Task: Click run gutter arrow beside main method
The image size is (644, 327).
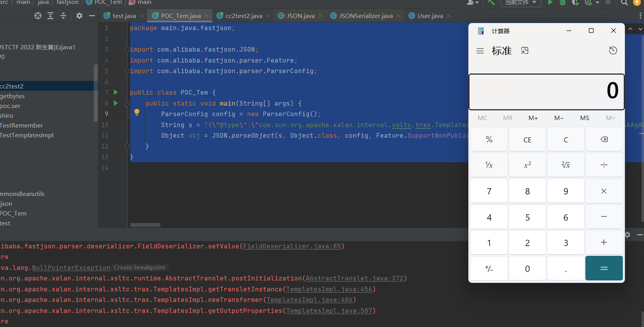Action: pyautogui.click(x=116, y=103)
